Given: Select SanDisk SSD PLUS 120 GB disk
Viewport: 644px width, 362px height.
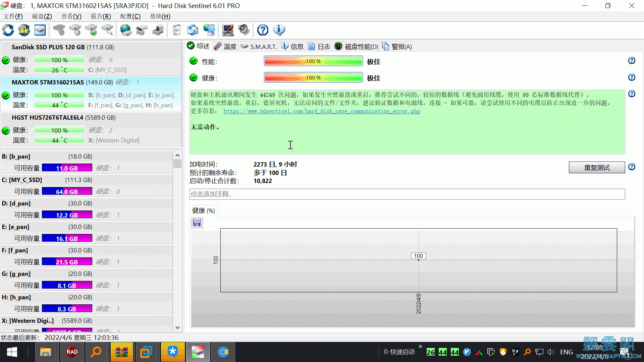Looking at the screenshot, I should coord(91,59).
